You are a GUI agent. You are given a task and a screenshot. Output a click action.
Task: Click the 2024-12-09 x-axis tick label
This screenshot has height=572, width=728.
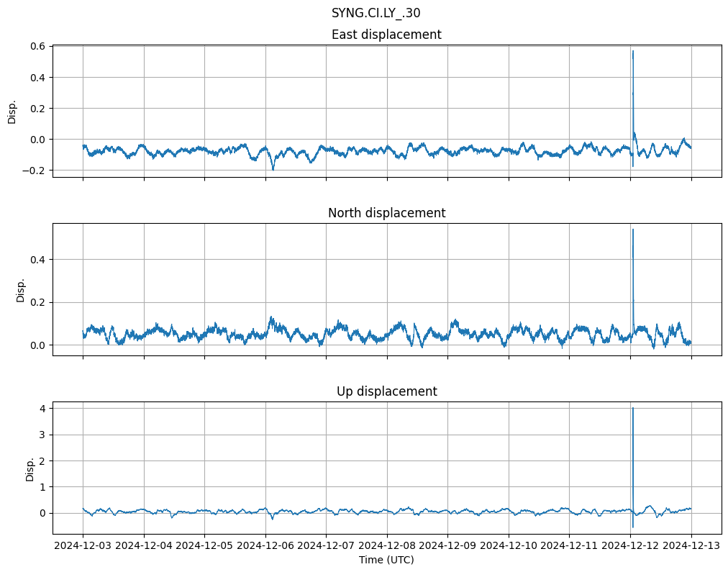[x=447, y=546]
